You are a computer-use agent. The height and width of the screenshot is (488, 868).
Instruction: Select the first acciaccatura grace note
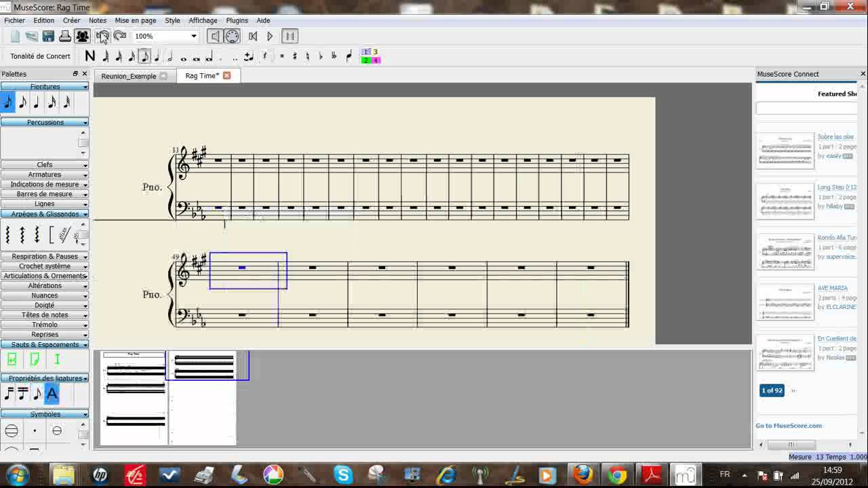coord(8,102)
